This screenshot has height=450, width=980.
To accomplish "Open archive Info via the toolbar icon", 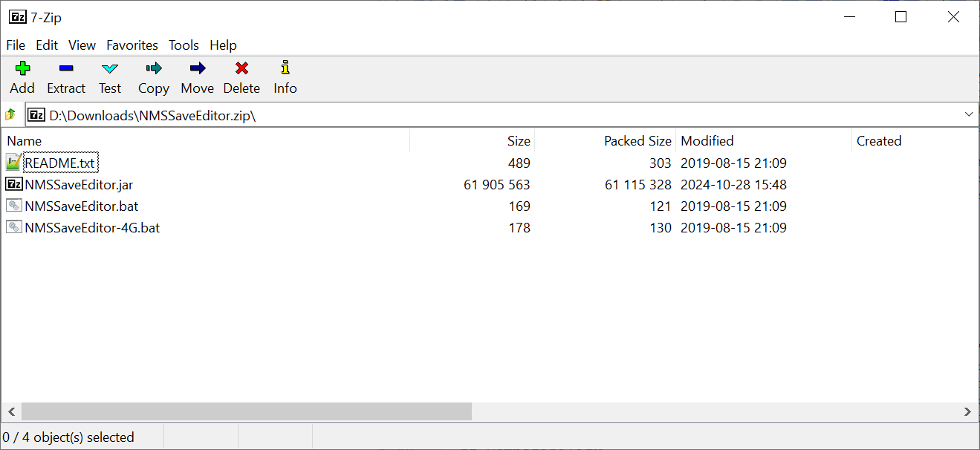I will coord(285,68).
